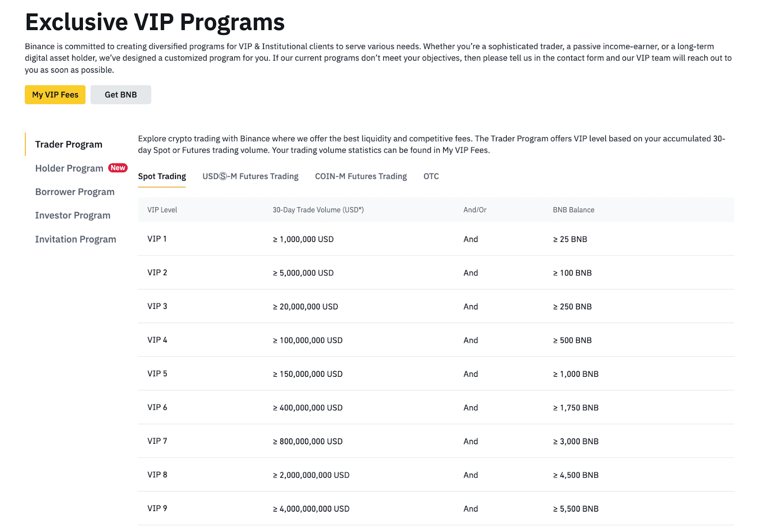Select Trader Program in the sidebar
This screenshot has height=532, width=776.
coord(68,144)
